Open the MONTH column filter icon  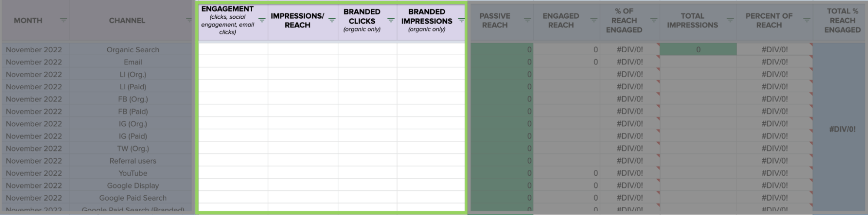[x=63, y=20]
